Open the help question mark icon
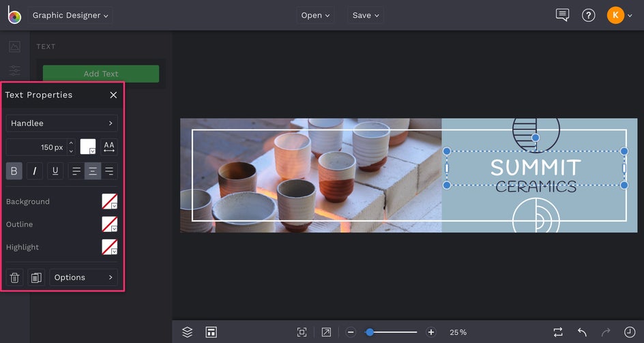644x343 pixels. point(588,15)
